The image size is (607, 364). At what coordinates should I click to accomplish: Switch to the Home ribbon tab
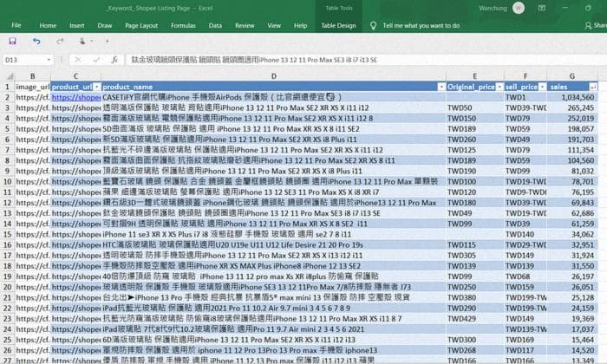tap(48, 25)
